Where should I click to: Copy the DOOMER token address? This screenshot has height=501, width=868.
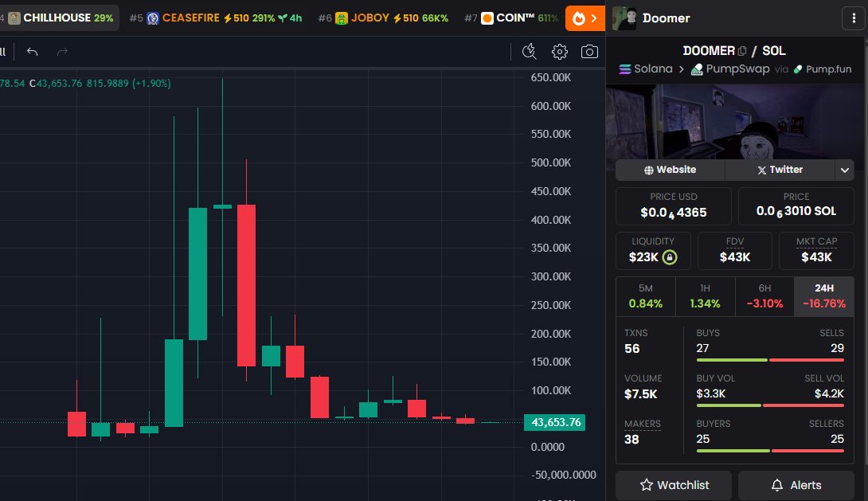tap(742, 51)
